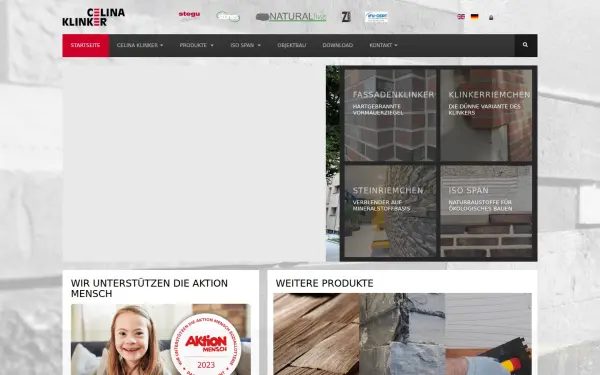
Task: Open the ISO Span product tile
Action: pos(486,211)
